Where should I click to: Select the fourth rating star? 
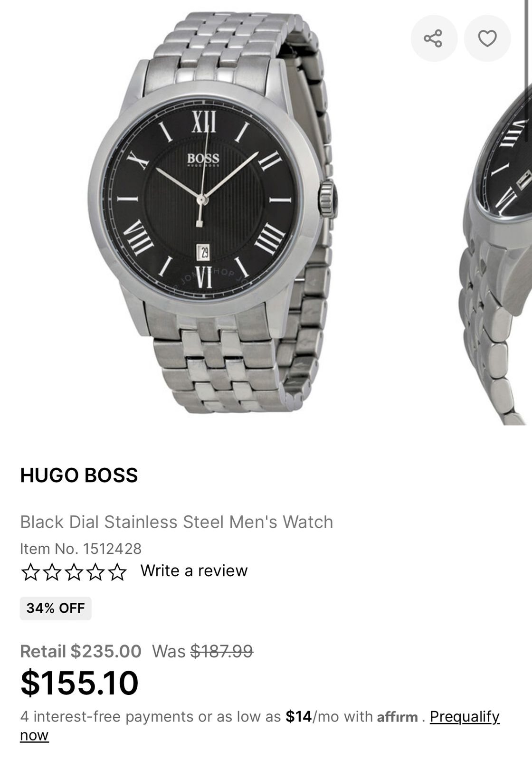pyautogui.click(x=95, y=572)
